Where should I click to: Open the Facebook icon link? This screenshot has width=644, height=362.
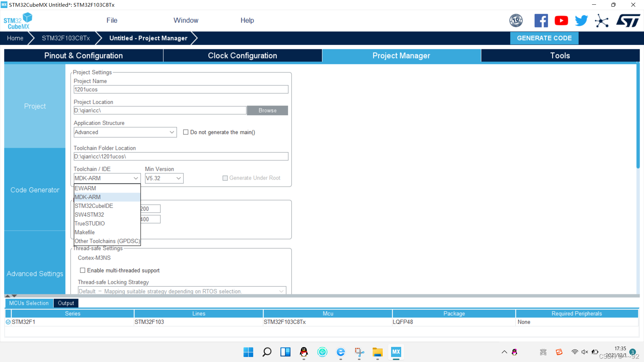click(541, 21)
